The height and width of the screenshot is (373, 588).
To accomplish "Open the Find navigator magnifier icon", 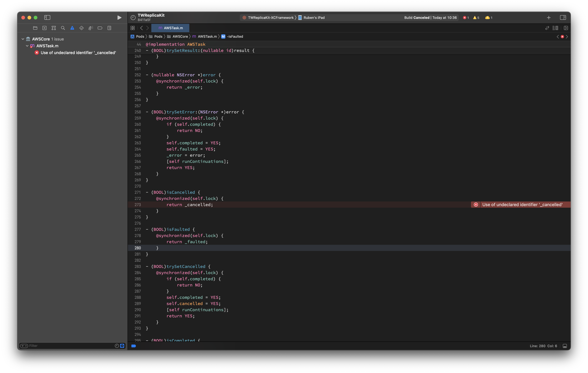I will [x=63, y=28].
